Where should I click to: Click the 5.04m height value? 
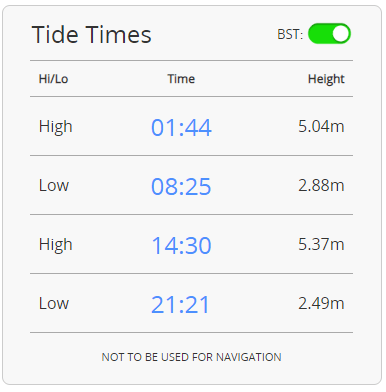(x=321, y=126)
